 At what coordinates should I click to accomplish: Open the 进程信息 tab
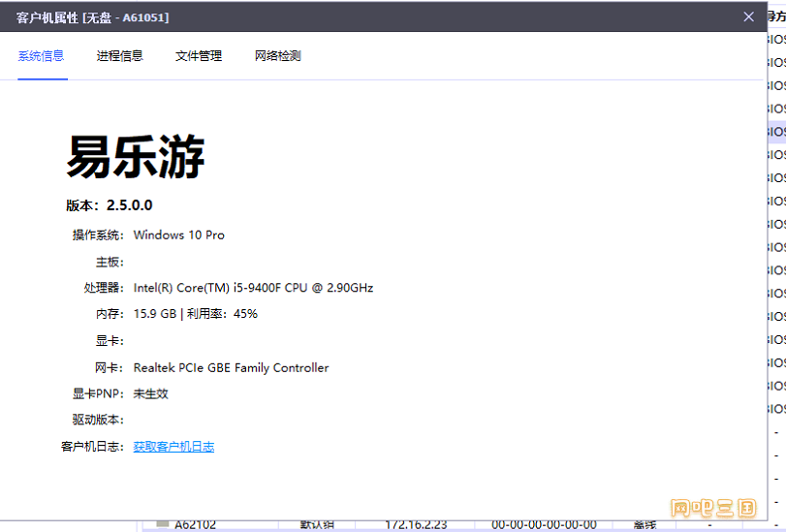pos(119,56)
